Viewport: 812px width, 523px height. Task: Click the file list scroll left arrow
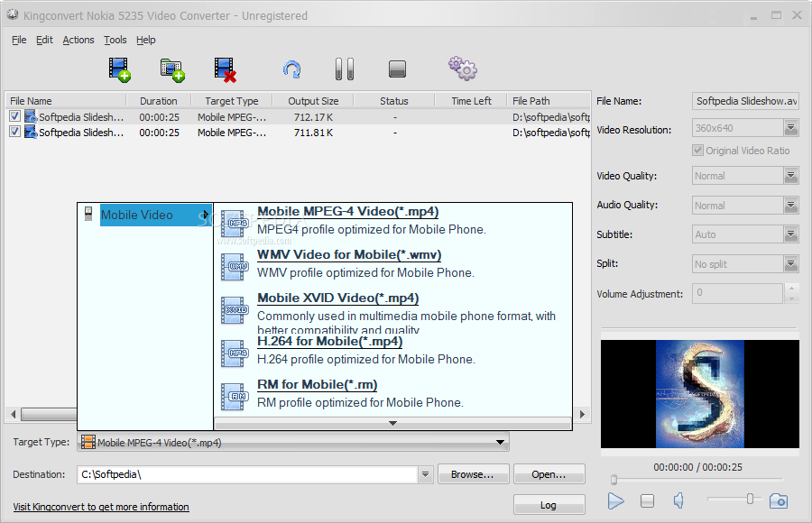tap(13, 414)
